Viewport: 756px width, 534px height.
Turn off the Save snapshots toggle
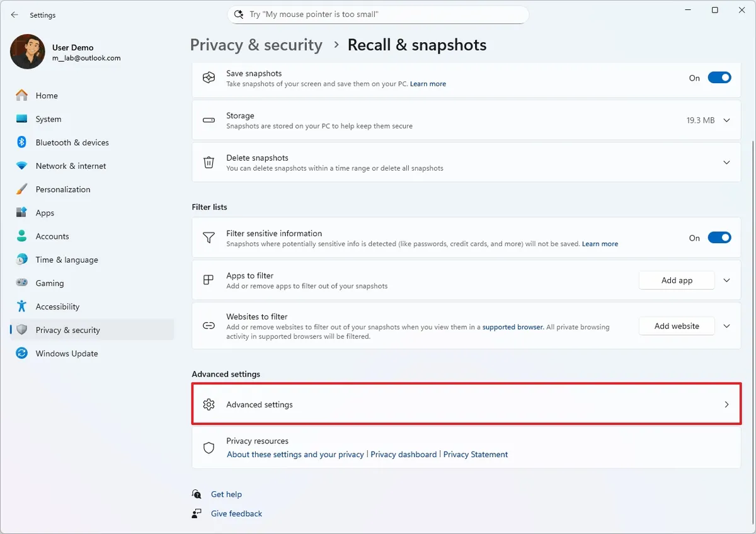tap(719, 78)
